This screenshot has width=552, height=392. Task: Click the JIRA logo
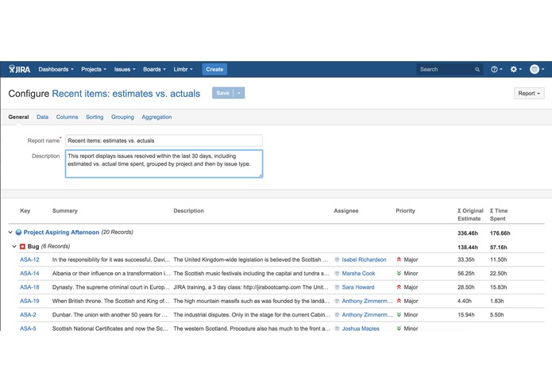pyautogui.click(x=19, y=69)
